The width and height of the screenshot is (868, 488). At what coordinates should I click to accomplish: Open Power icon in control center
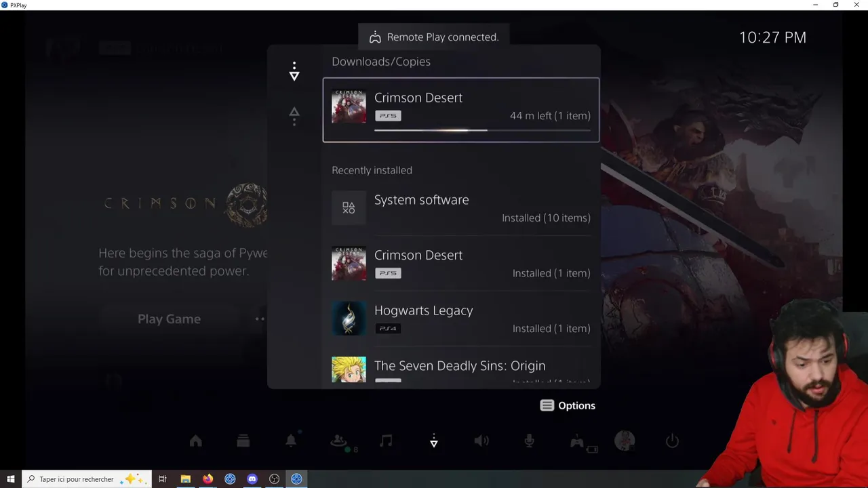[x=672, y=441]
